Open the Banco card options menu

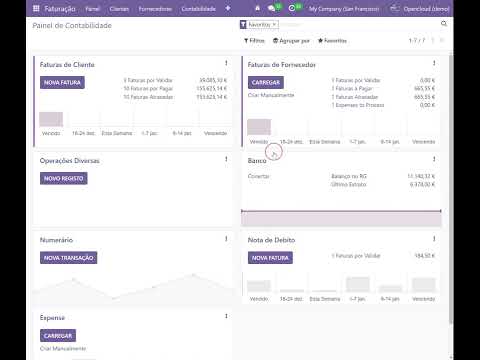point(434,159)
